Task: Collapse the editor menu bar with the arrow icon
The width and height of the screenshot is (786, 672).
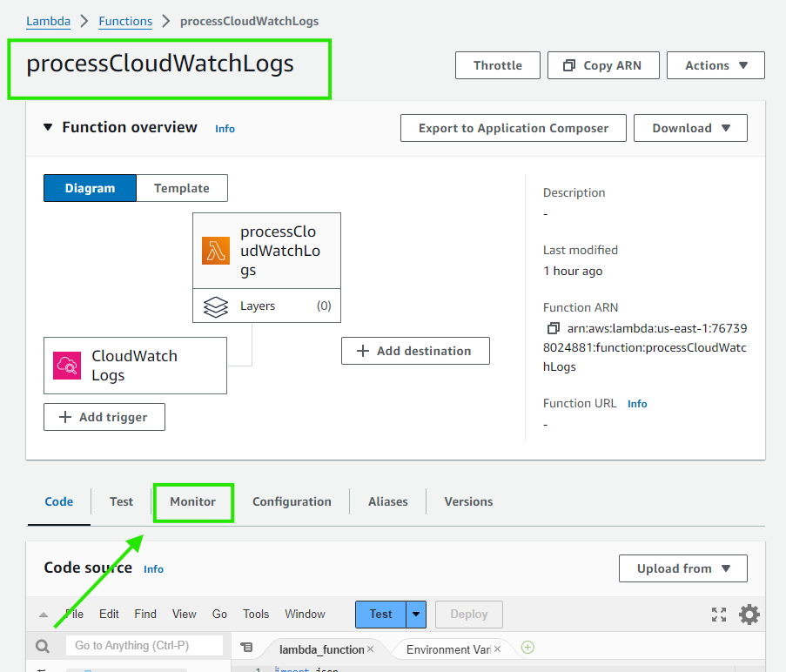Action: click(43, 614)
